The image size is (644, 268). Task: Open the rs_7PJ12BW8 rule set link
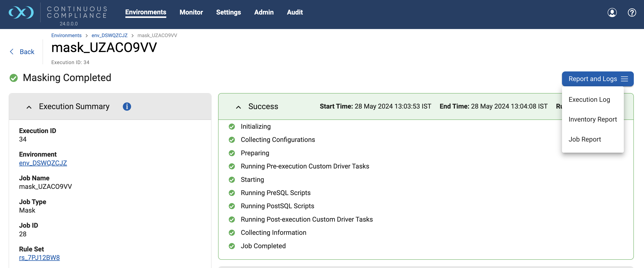tap(39, 257)
